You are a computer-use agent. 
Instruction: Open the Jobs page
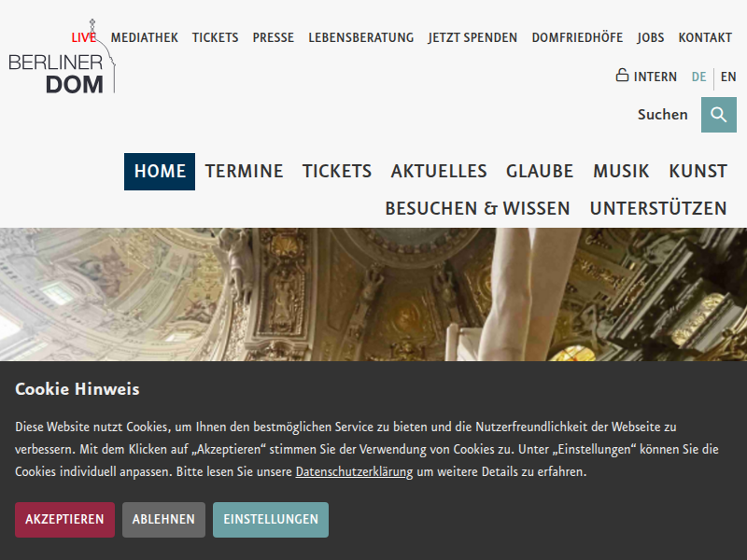[650, 37]
